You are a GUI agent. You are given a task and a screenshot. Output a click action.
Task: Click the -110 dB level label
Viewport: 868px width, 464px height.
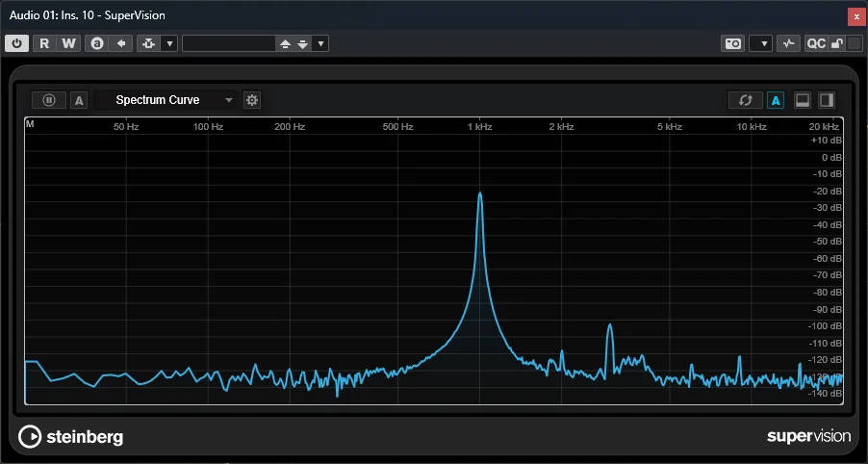826,344
